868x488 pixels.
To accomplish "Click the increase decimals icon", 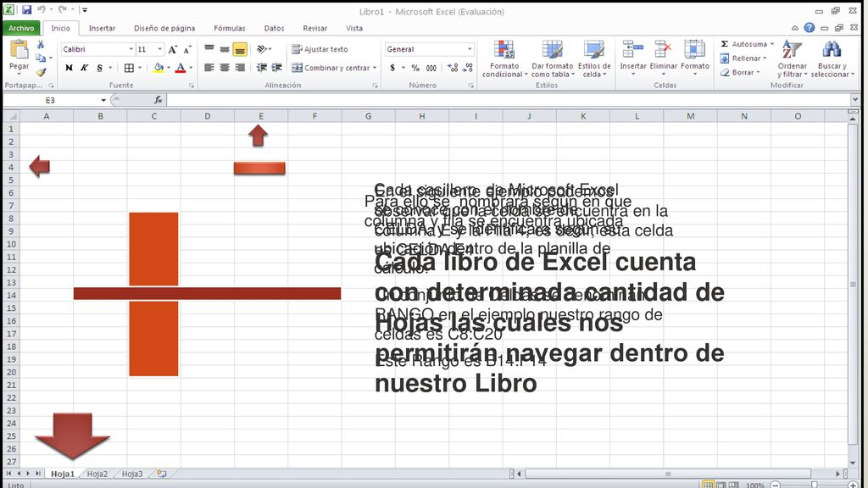I will click(x=453, y=68).
